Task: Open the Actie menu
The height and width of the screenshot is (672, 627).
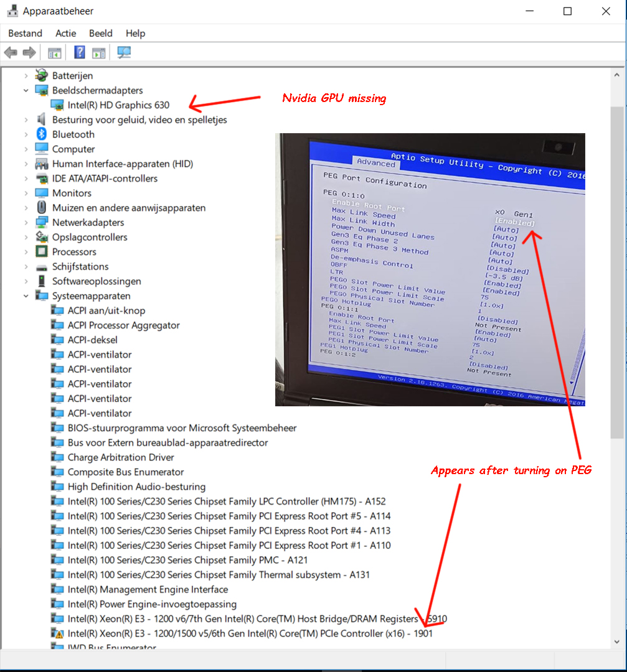Action: click(x=65, y=34)
